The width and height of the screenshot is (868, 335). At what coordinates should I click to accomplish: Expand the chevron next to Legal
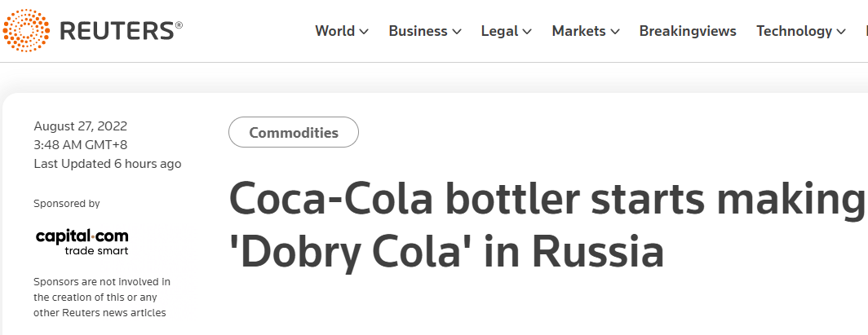(x=528, y=32)
